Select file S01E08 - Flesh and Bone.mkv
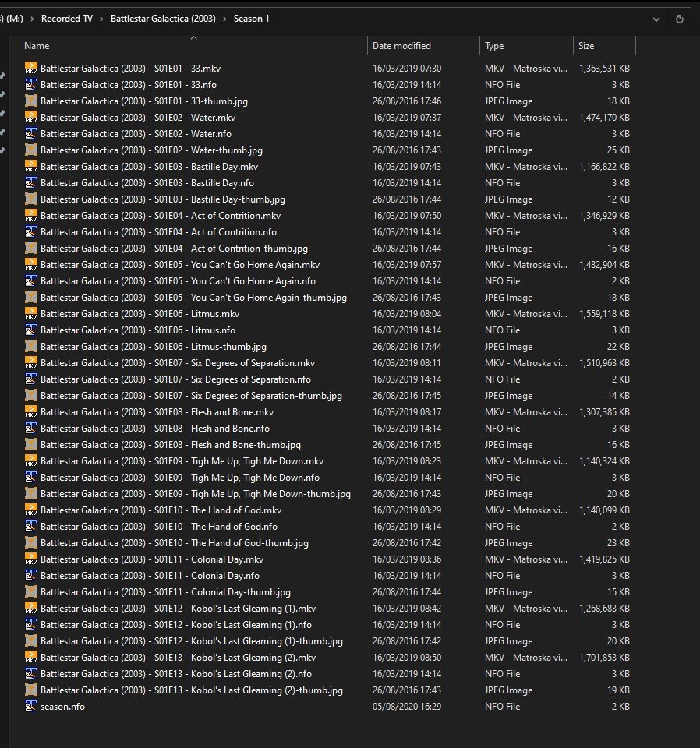 [x=157, y=412]
